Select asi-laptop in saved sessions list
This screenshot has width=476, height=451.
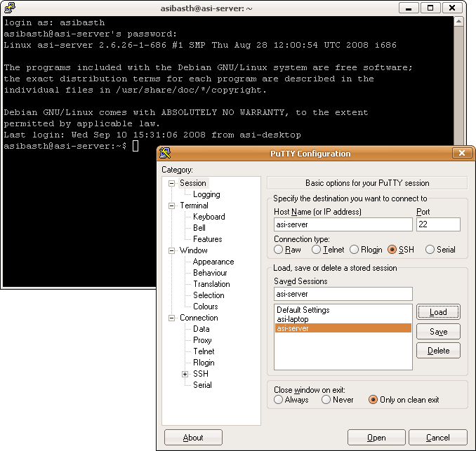(x=293, y=319)
